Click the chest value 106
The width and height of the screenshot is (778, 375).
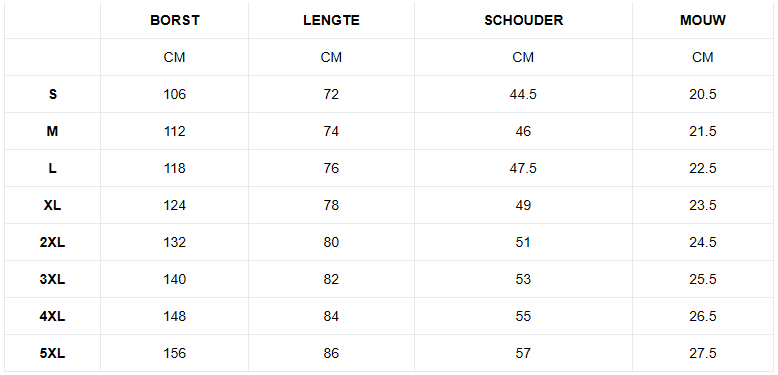pos(175,94)
